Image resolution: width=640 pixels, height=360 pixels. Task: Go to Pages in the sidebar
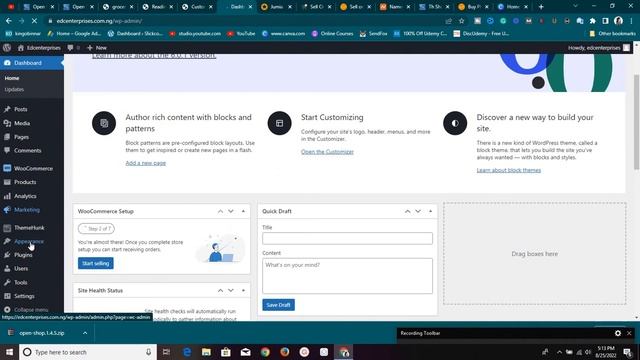point(21,137)
